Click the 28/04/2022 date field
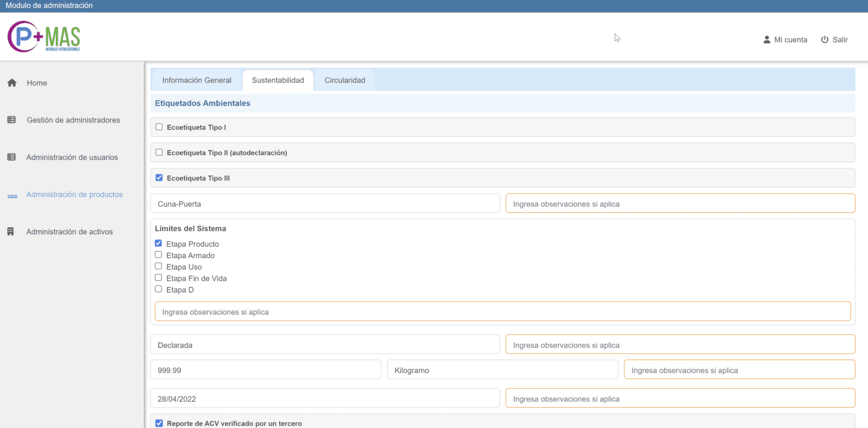Viewport: 868px width, 428px height. coord(325,399)
